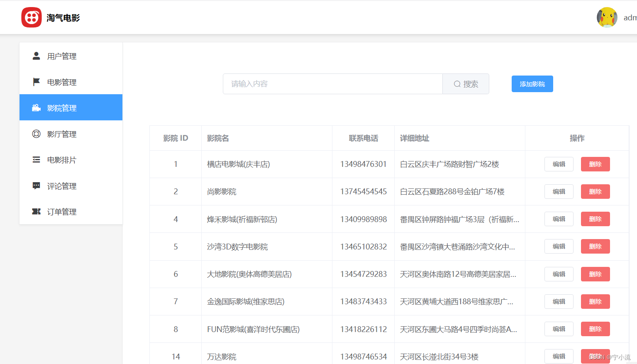Select cinema name 万达影院

(x=222, y=357)
